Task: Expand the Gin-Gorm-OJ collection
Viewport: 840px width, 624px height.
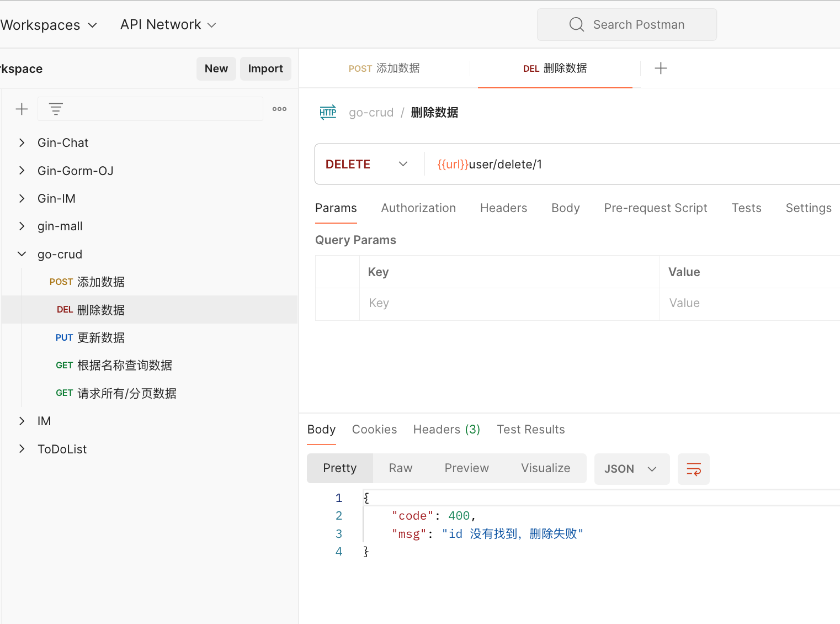Action: (22, 171)
